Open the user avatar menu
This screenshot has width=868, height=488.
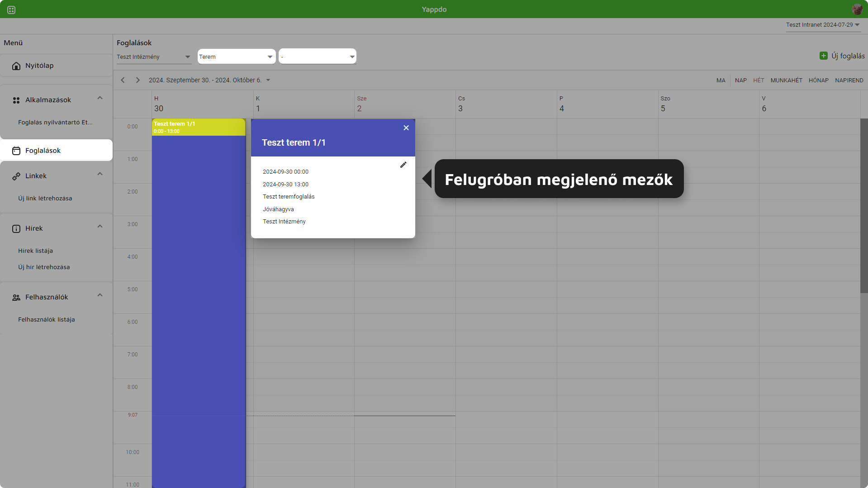point(857,9)
